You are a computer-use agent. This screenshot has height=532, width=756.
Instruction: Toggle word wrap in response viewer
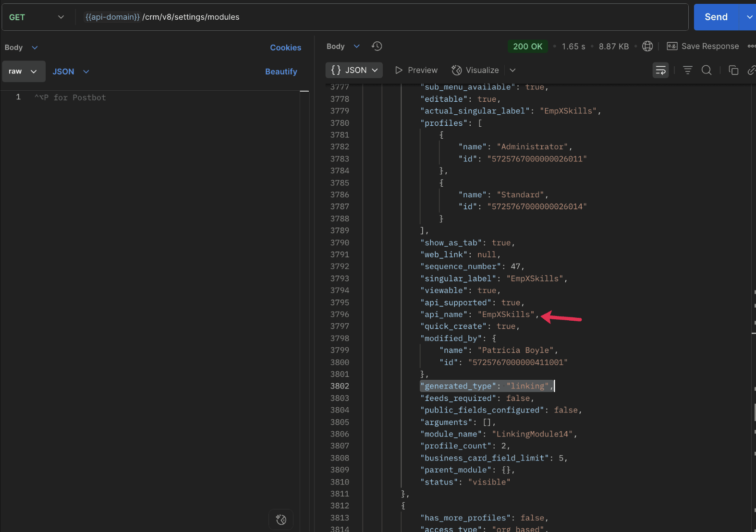click(x=660, y=71)
